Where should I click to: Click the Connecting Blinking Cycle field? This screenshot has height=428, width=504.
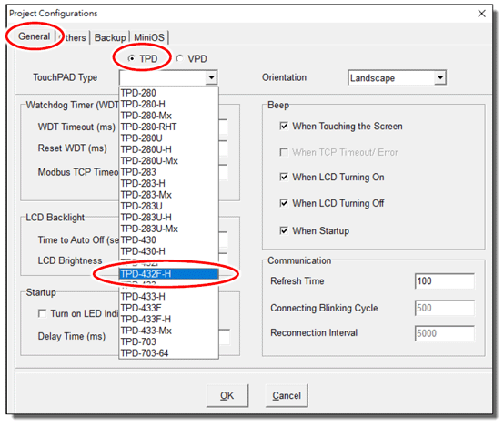[x=445, y=308]
